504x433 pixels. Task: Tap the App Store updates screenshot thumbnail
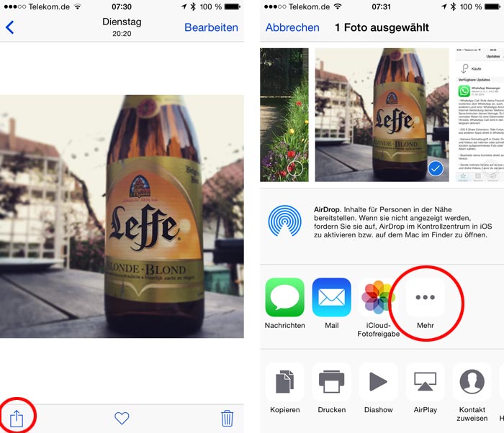pyautogui.click(x=480, y=114)
